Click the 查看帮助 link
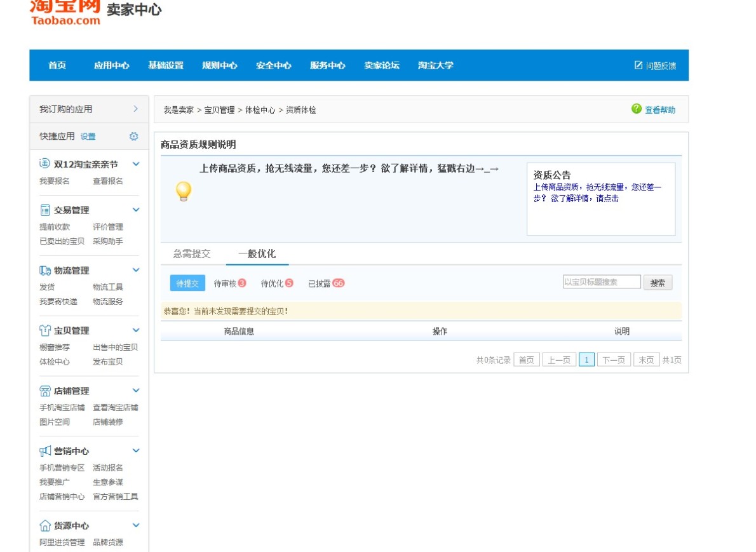Viewport: 756px width, 552px height. [660, 110]
